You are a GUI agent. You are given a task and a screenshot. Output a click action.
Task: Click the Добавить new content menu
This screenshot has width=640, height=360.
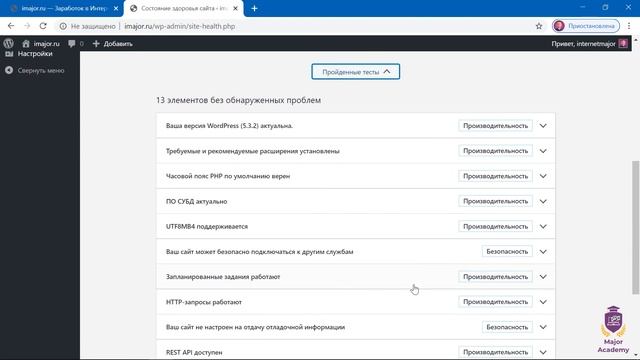click(113, 44)
